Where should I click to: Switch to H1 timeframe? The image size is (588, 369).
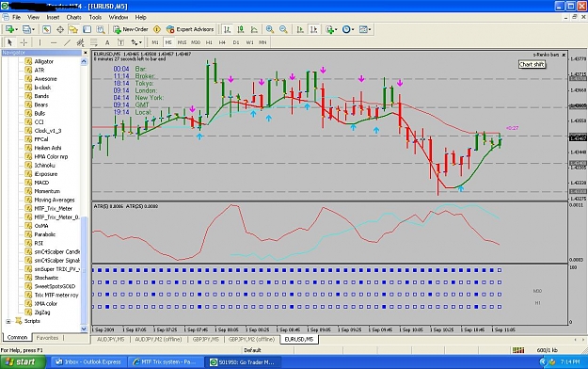click(x=209, y=42)
